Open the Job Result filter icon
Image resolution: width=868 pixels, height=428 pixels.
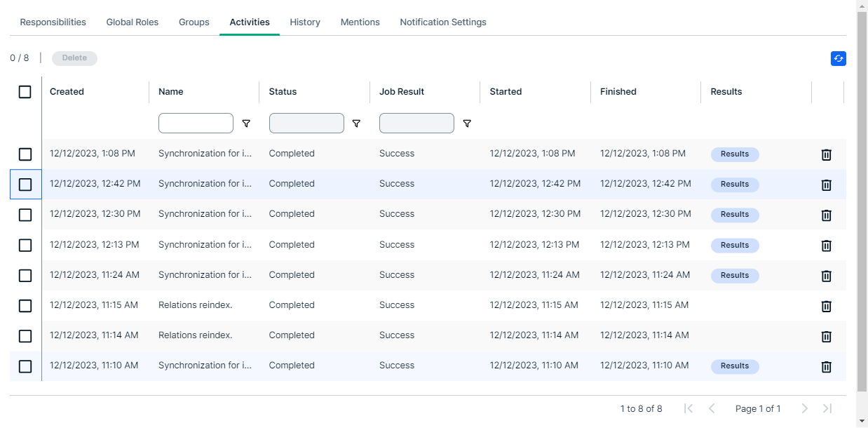click(467, 123)
